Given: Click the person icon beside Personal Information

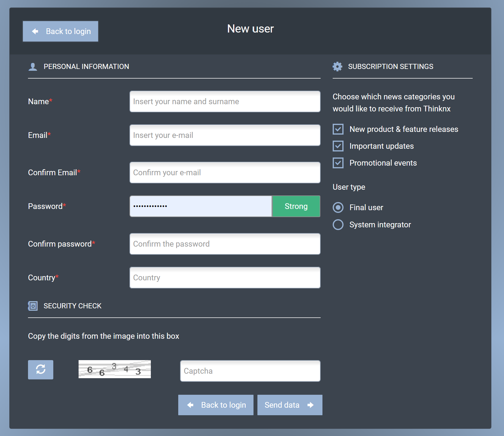Looking at the screenshot, I should [33, 67].
